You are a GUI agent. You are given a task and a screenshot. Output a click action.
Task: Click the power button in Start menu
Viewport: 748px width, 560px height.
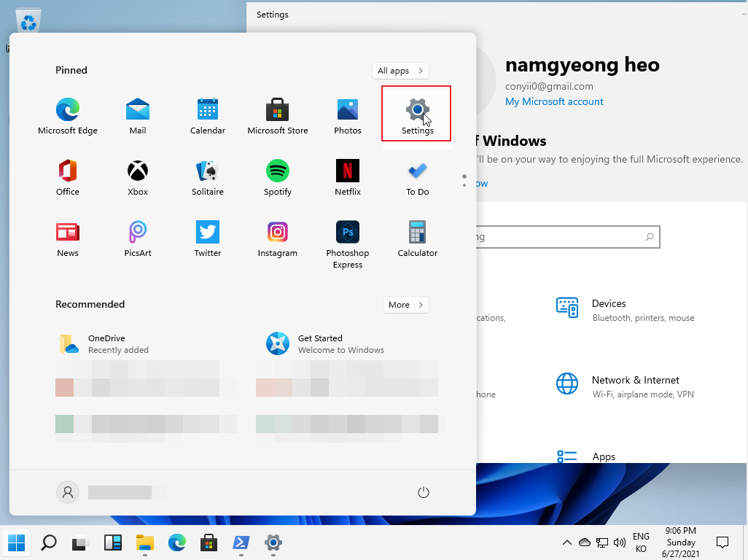coord(423,492)
